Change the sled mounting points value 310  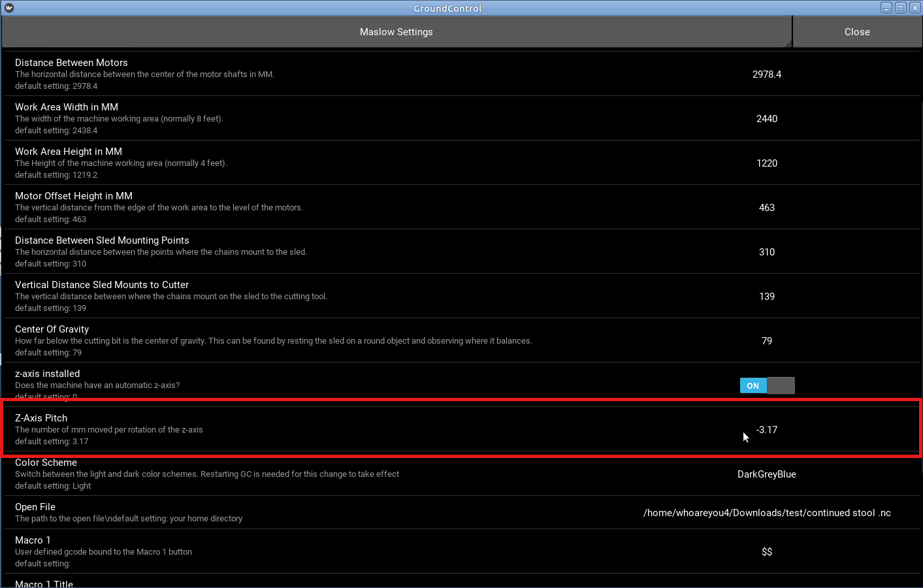[767, 252]
